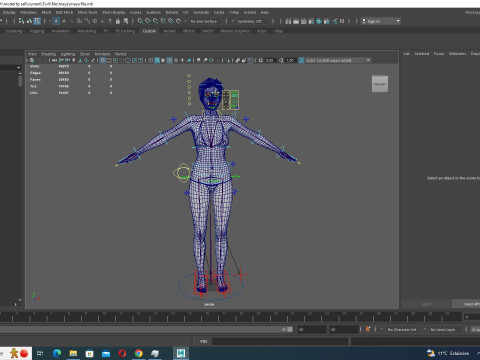Open Render Setup icon
Screen dimensions: 480x360
click(327, 21)
